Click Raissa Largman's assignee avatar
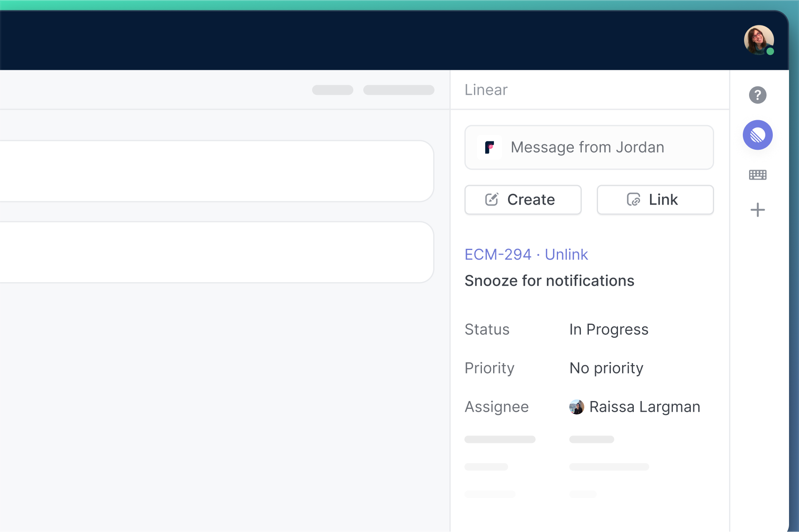 tap(576, 407)
